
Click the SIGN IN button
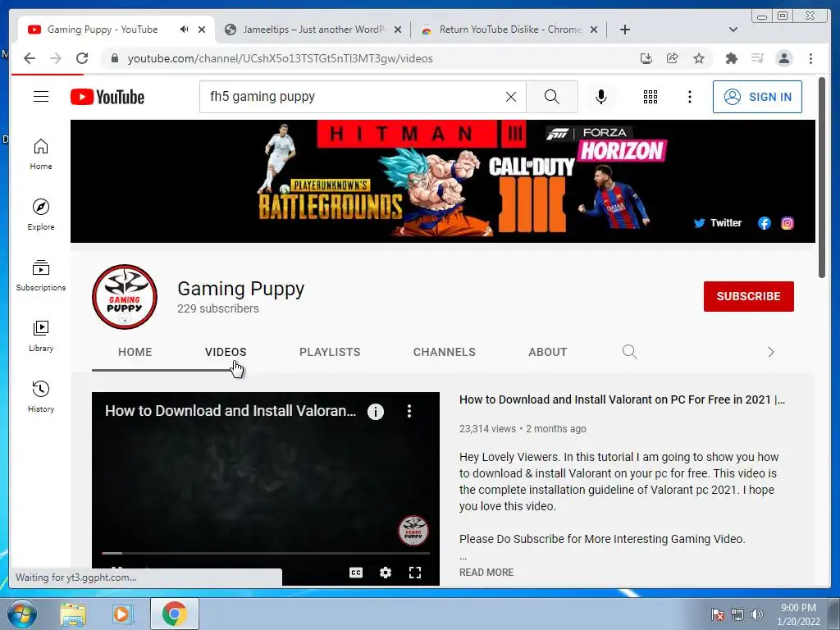coord(757,97)
